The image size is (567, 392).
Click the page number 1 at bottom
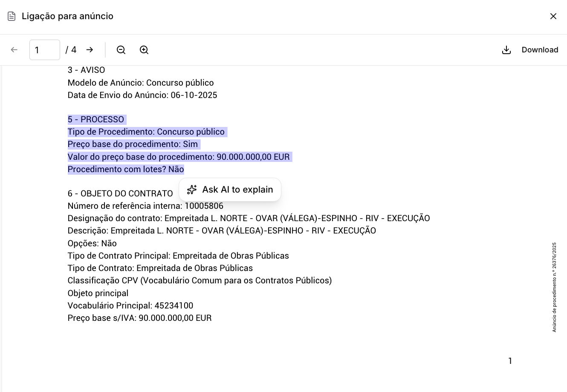pyautogui.click(x=510, y=361)
